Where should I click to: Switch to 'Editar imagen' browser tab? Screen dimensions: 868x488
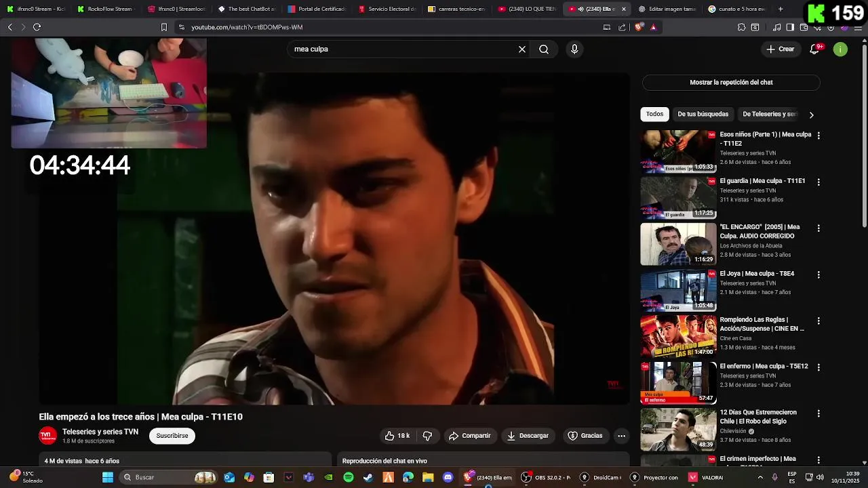[667, 9]
